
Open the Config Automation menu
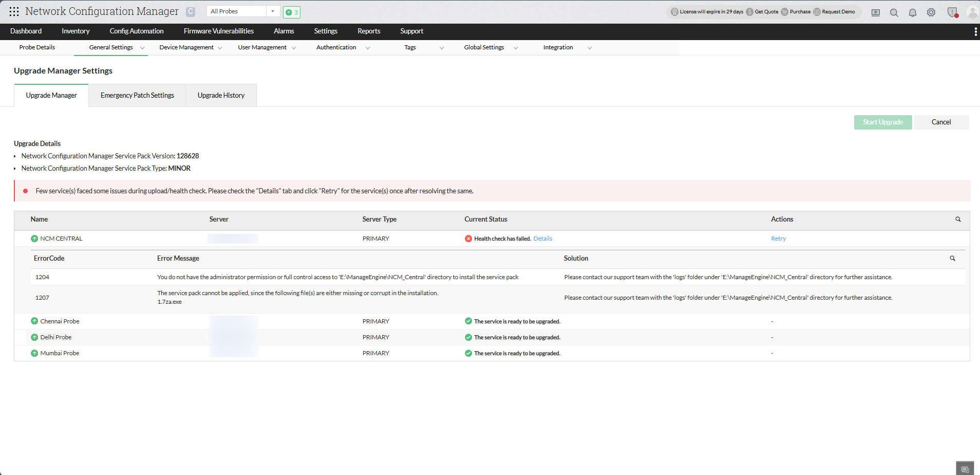coord(137,31)
